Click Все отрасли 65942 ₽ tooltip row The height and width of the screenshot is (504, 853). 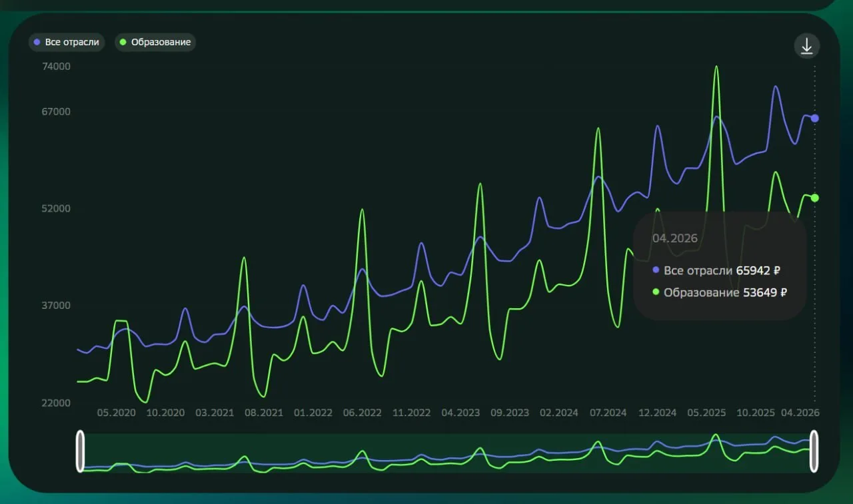point(716,271)
